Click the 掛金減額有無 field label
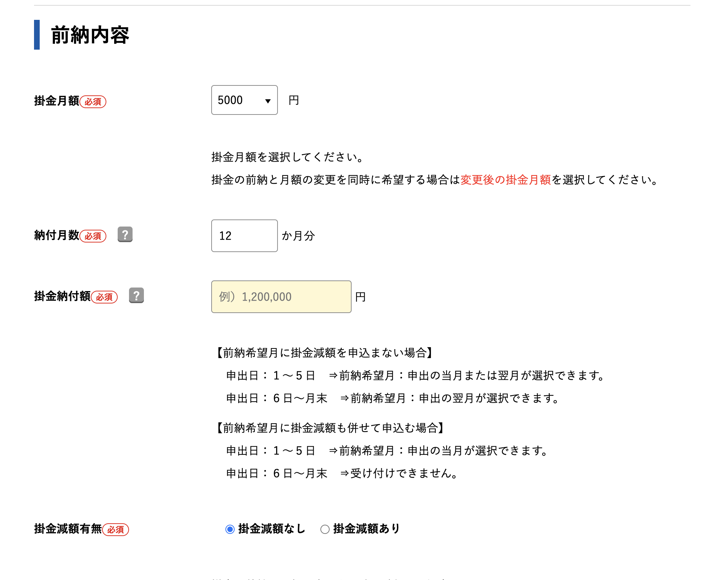 (68, 529)
